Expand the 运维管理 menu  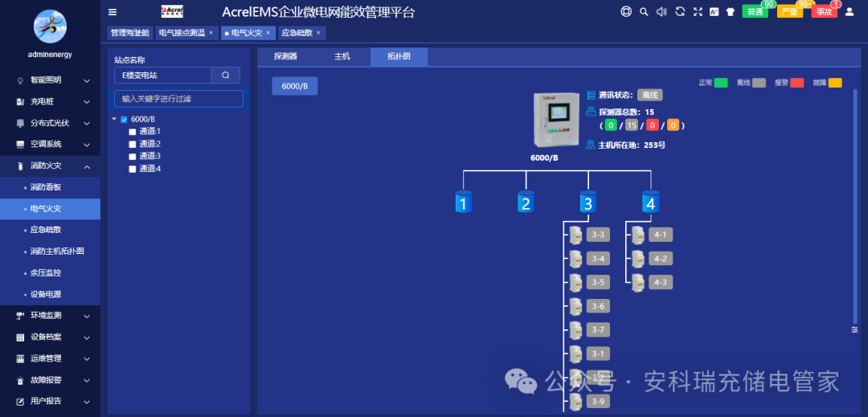(51, 358)
